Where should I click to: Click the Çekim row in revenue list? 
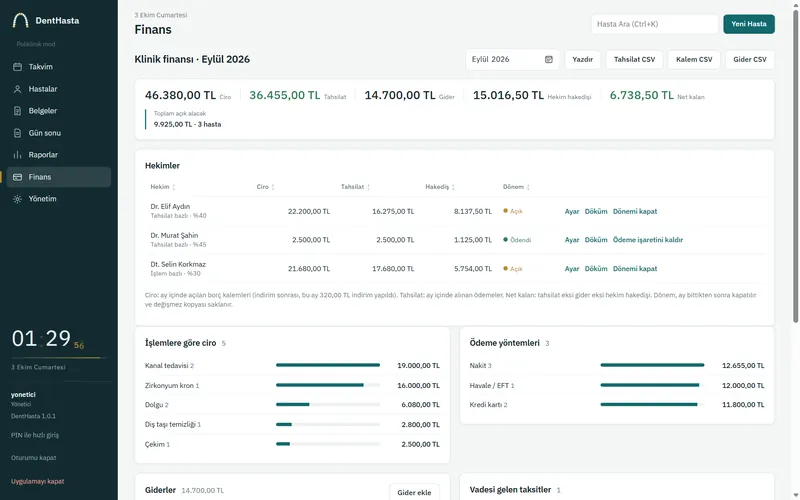(x=292, y=444)
